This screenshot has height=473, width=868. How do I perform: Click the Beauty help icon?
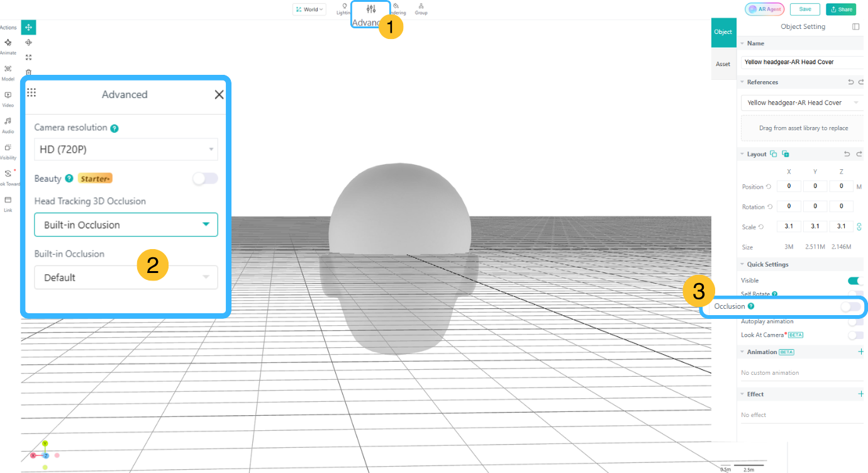tap(69, 179)
